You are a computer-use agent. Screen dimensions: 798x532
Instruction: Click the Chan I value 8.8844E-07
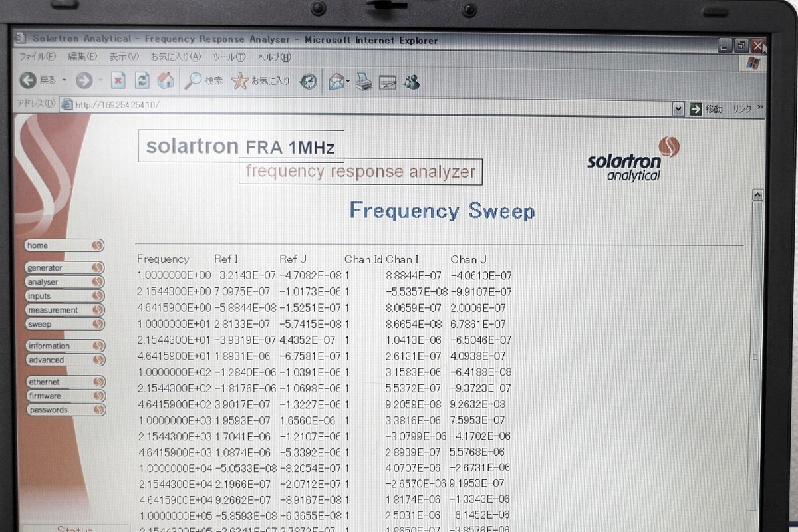pyautogui.click(x=413, y=275)
